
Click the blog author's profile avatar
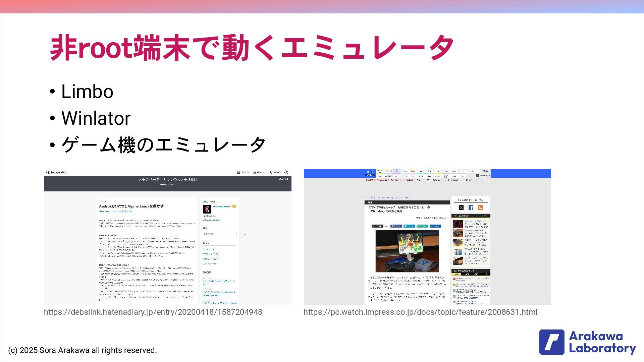coord(207,209)
